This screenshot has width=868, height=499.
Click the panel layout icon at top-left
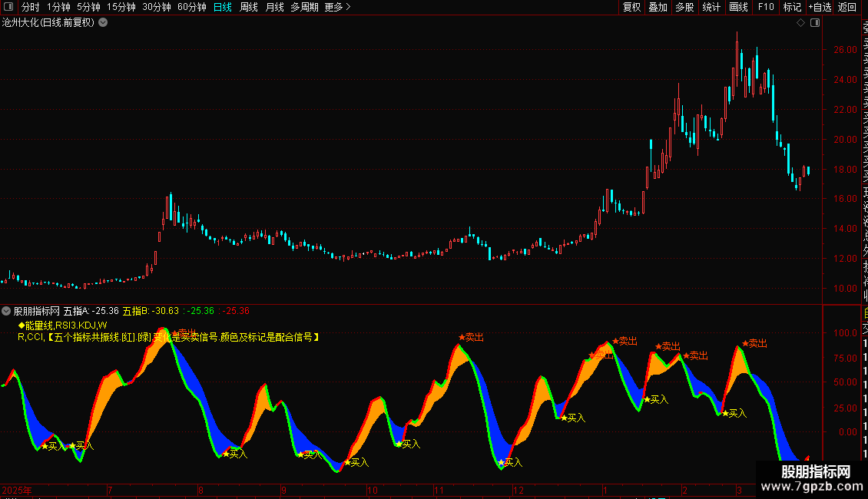tap(8, 7)
